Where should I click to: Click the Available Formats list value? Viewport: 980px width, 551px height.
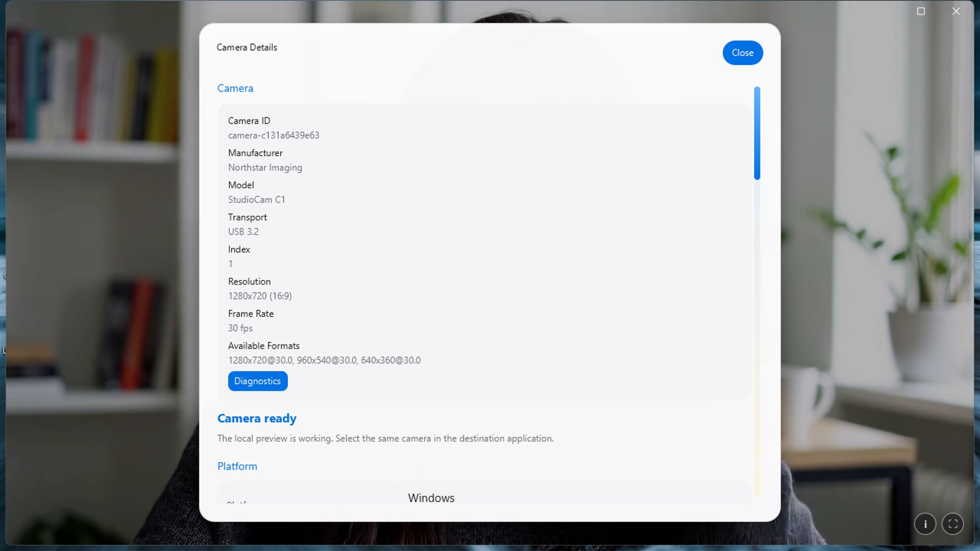tap(324, 360)
